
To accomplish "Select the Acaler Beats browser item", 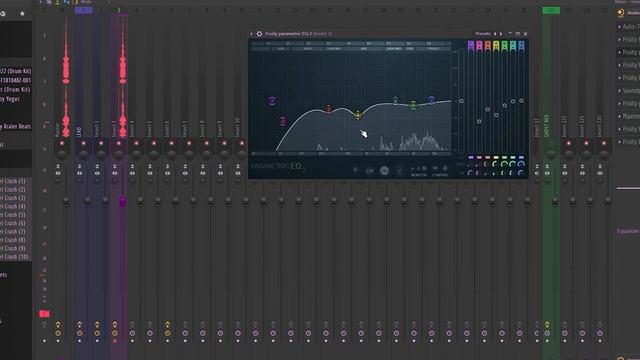I will pyautogui.click(x=16, y=127).
